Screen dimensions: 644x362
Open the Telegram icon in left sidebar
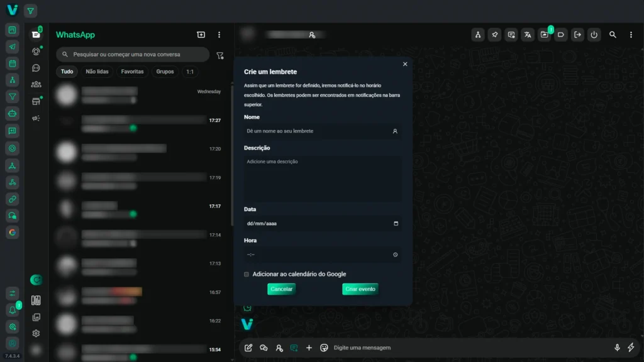point(12,47)
